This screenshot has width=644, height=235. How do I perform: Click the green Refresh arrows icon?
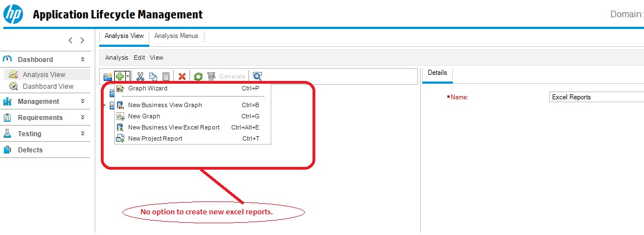[198, 76]
